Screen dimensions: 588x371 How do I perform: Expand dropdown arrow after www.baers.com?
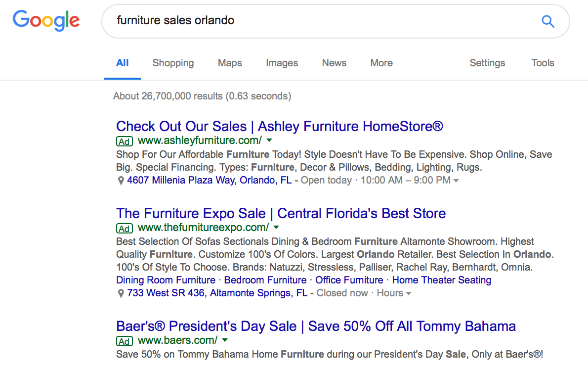tap(225, 340)
